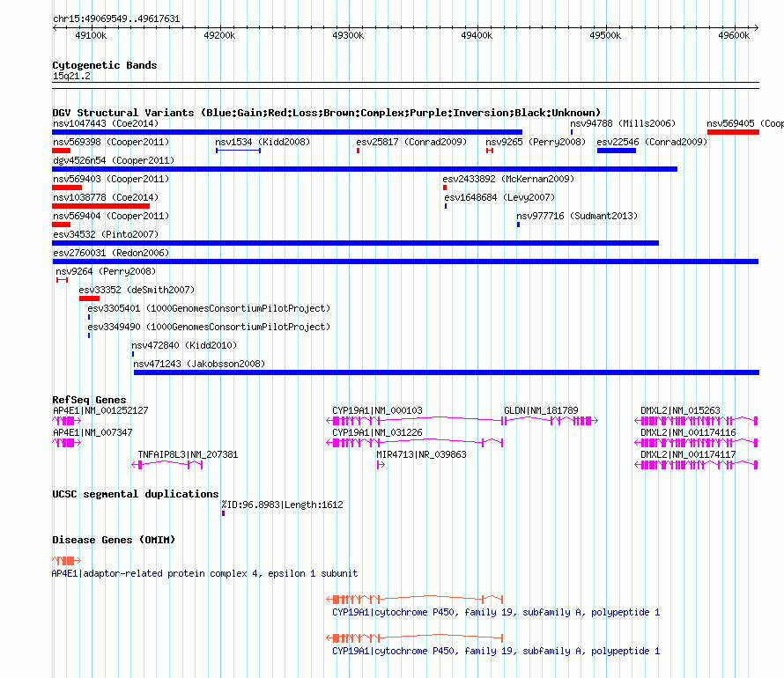Select the 49600k ruler mark
The height and width of the screenshot is (678, 784).
(734, 35)
